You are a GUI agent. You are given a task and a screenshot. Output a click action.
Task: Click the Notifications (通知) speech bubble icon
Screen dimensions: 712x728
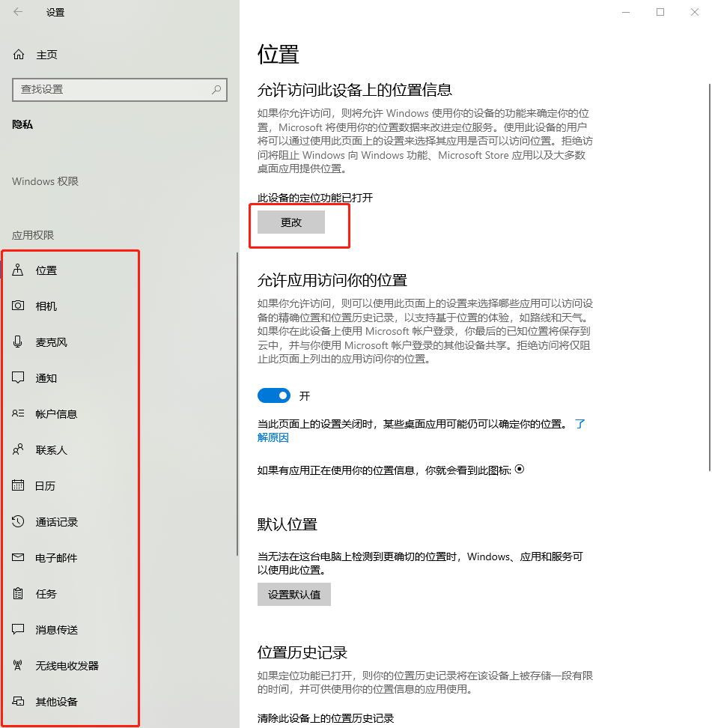tap(19, 378)
